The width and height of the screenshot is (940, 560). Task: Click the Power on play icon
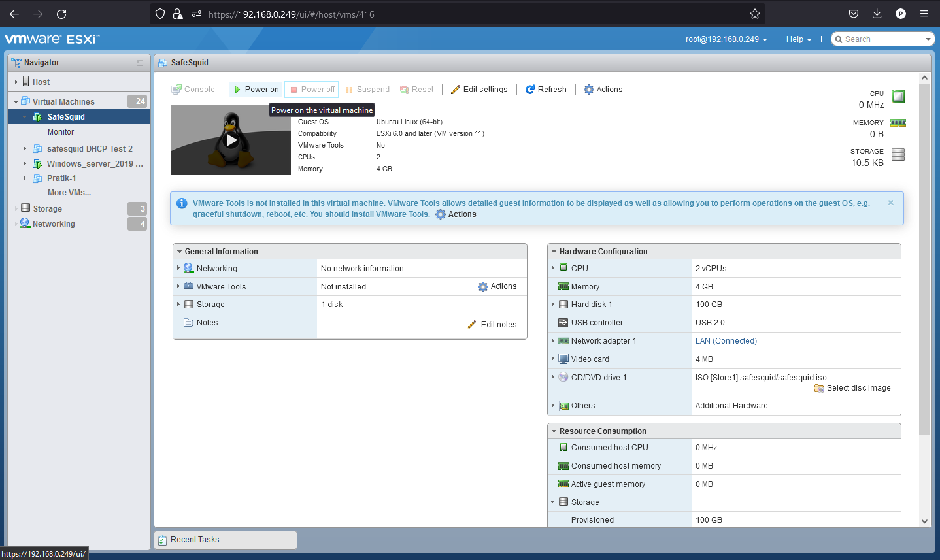point(238,90)
